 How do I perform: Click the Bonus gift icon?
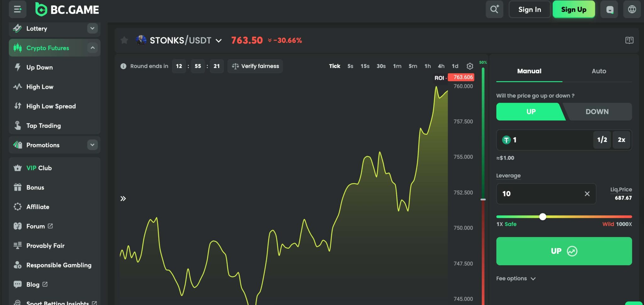coord(18,187)
